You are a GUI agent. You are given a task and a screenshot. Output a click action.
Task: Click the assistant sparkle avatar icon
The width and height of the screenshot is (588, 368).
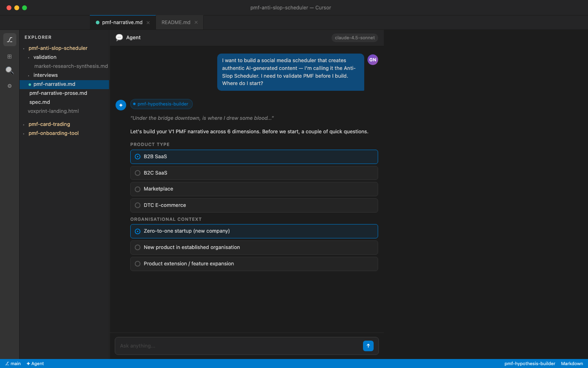click(x=121, y=105)
